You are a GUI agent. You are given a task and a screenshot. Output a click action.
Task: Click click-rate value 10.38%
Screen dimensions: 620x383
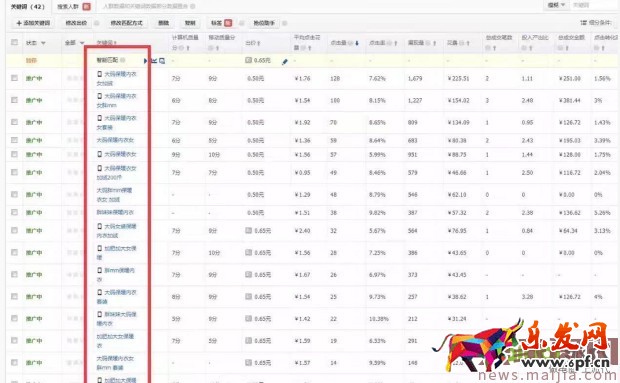coord(379,319)
